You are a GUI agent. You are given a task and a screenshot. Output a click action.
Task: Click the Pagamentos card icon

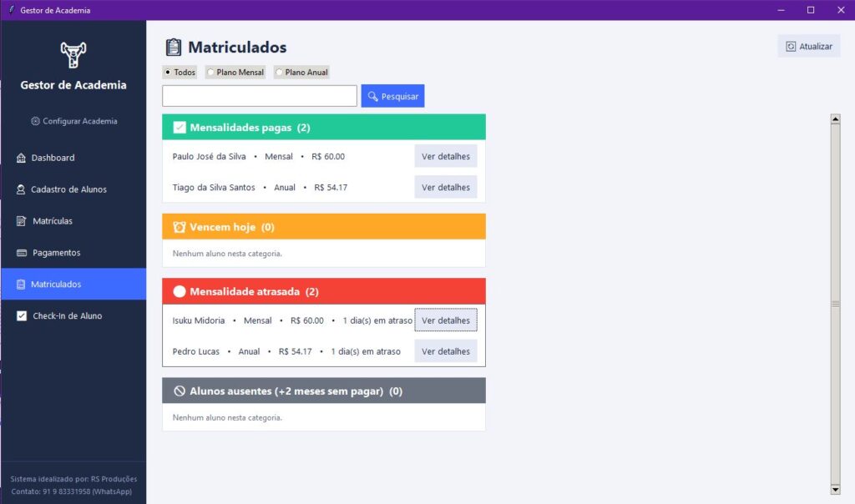coord(22,253)
